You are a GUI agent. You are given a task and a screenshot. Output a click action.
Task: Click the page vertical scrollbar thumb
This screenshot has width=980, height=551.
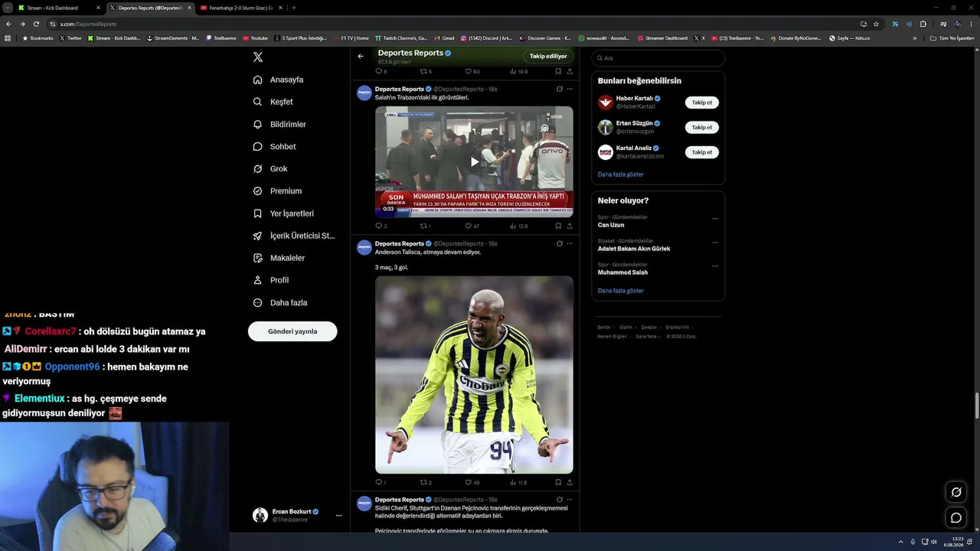[x=977, y=405]
